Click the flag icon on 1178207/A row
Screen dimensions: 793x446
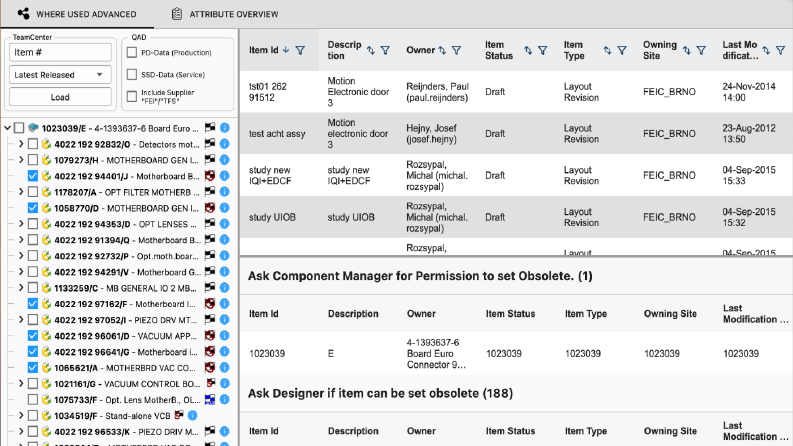pos(210,192)
